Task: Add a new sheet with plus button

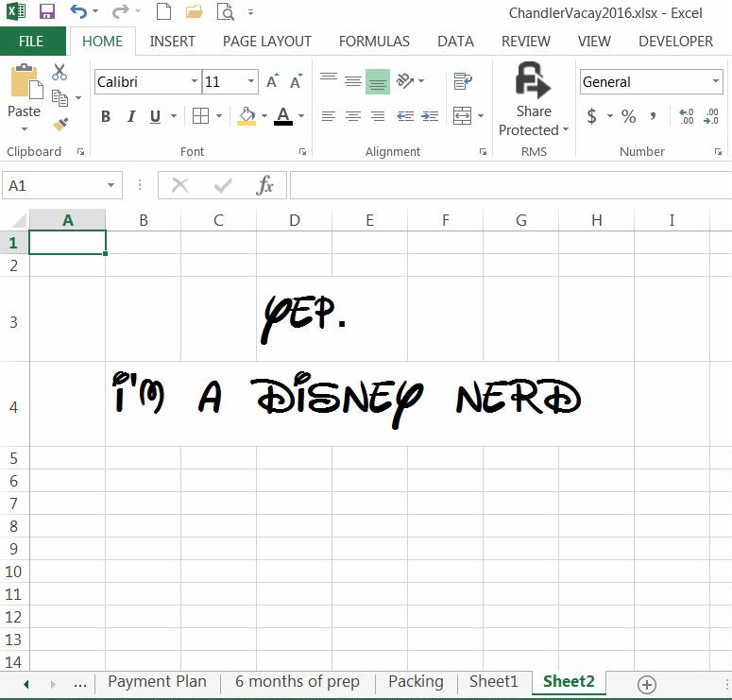Action: click(647, 685)
